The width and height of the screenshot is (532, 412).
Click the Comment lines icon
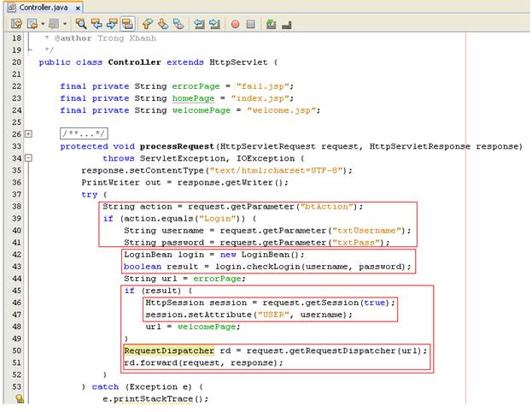click(271, 24)
